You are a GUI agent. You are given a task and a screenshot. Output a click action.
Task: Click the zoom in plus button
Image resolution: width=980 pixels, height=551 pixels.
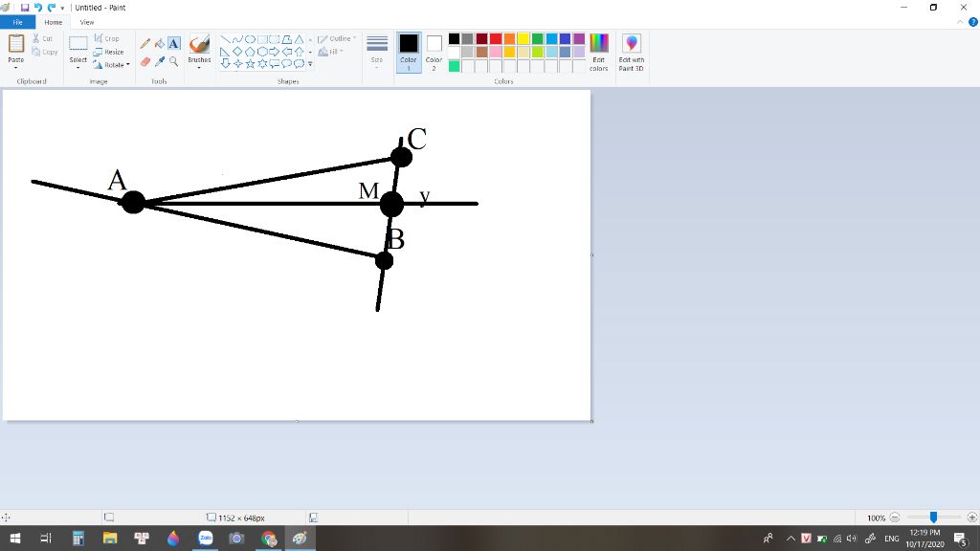(x=972, y=518)
